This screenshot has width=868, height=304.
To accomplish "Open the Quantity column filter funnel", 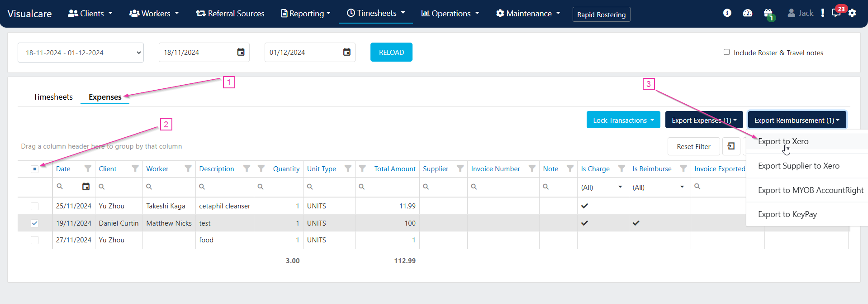I will click(261, 169).
